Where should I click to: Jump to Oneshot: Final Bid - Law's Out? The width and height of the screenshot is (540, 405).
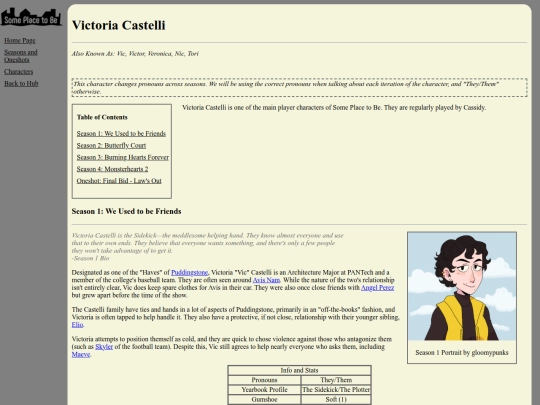tap(119, 180)
